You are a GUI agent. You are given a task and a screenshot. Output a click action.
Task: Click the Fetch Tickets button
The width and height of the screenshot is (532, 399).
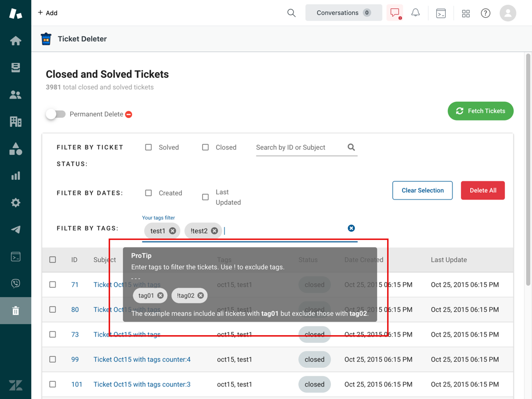pos(481,111)
